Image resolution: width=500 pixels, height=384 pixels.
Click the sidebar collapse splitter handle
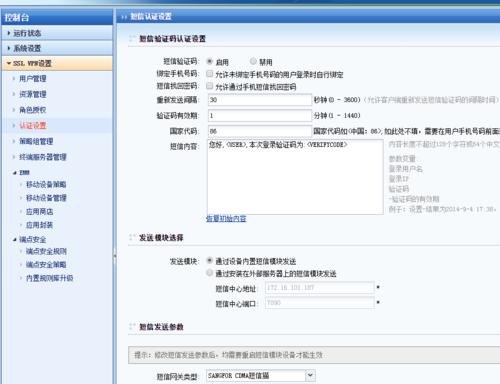tap(114, 257)
